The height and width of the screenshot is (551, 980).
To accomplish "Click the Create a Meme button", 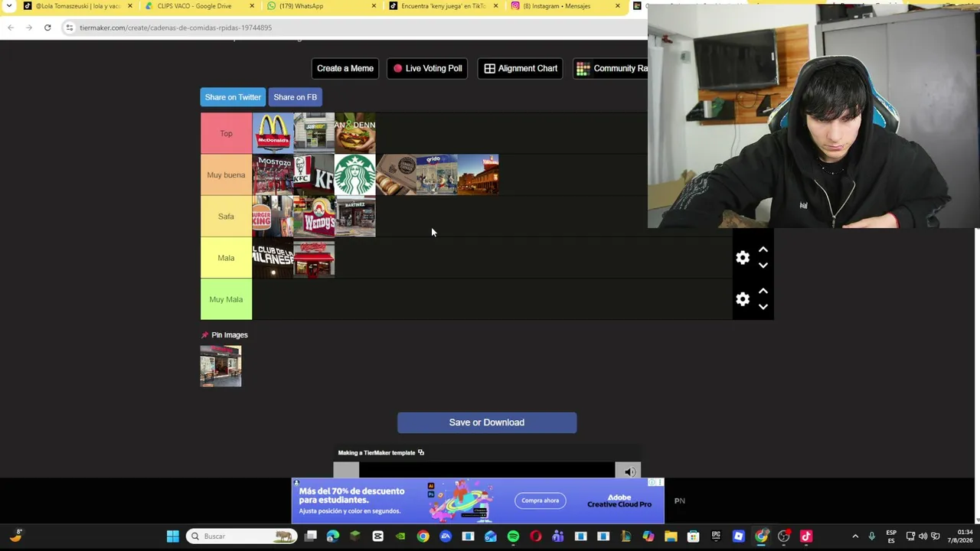I will [x=345, y=68].
